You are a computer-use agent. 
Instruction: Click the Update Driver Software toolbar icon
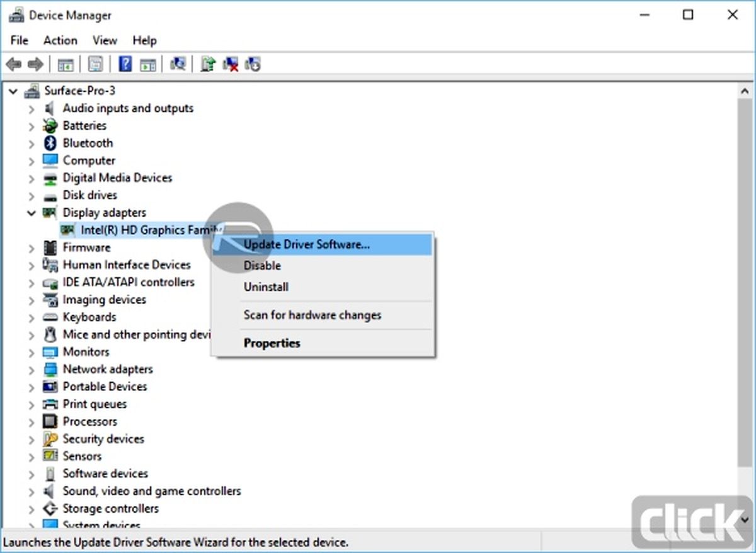point(208,64)
